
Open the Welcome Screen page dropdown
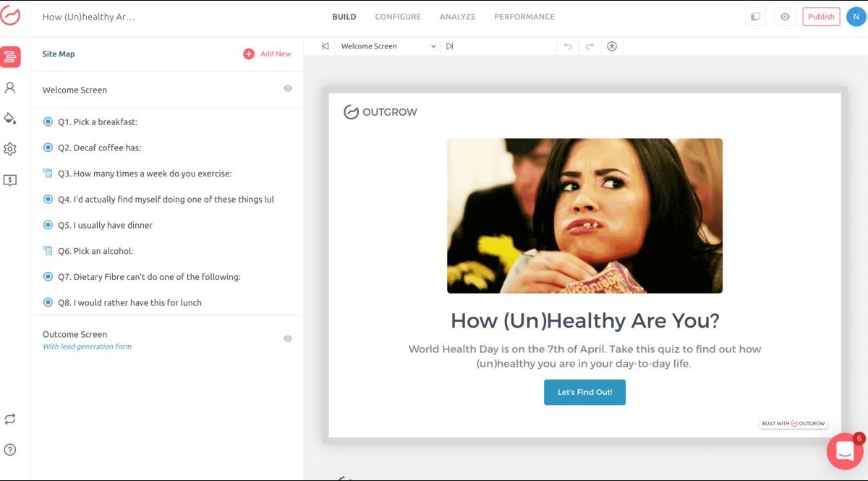388,46
